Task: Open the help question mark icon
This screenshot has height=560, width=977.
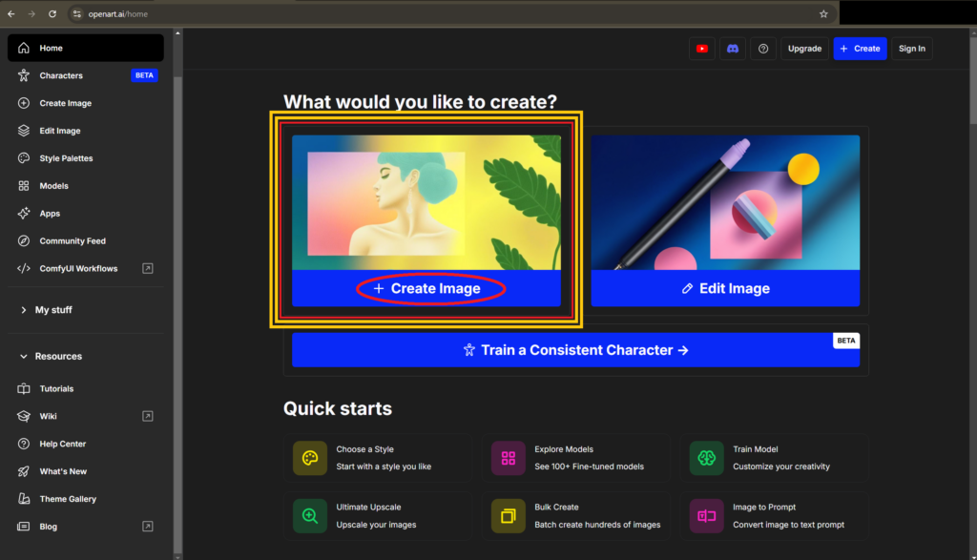Action: tap(762, 49)
